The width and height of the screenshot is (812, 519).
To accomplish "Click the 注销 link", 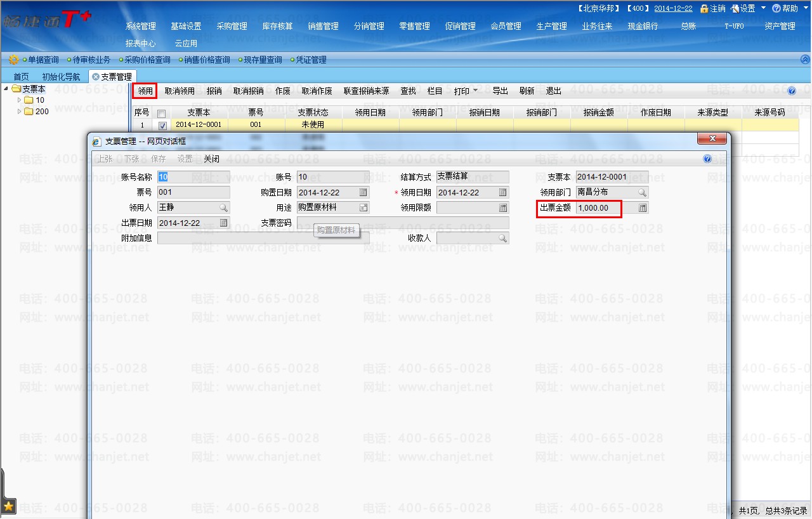I will coord(717,8).
